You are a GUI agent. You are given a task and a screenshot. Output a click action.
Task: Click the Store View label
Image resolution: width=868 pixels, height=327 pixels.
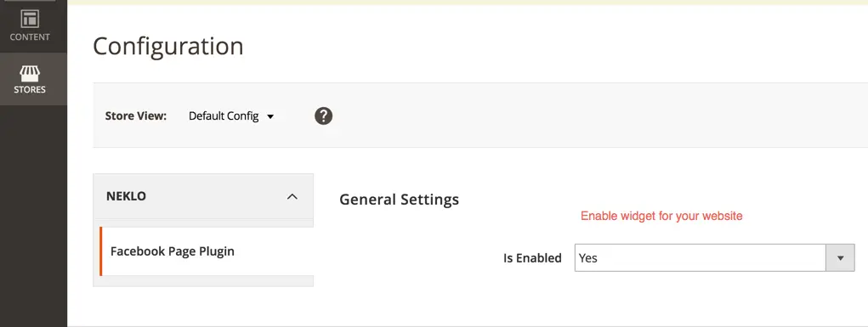pyautogui.click(x=136, y=116)
